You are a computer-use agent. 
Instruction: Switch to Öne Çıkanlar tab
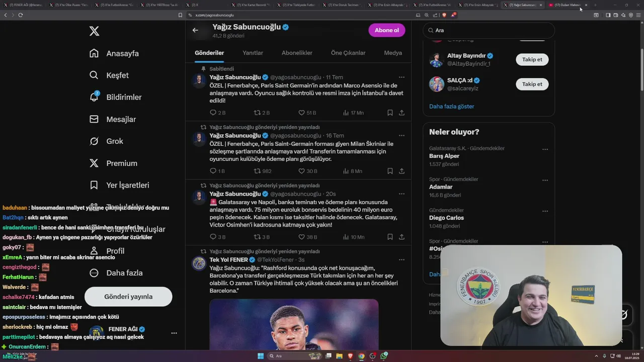[x=348, y=53]
